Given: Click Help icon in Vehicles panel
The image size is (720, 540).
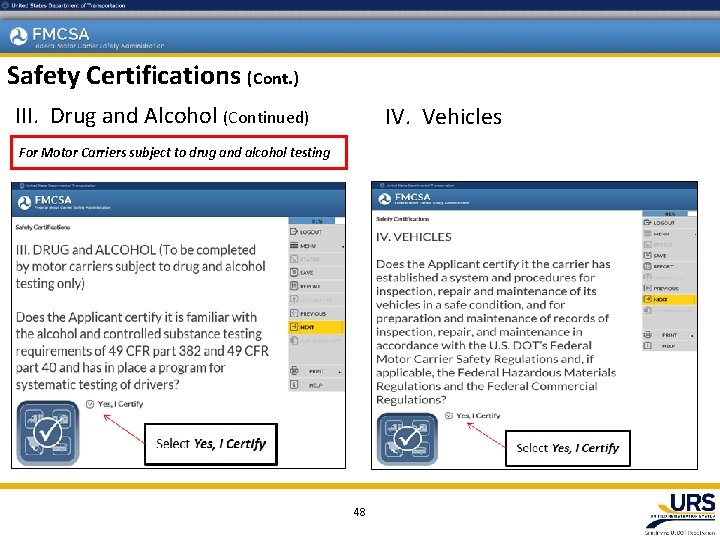Looking at the screenshot, I should [647, 346].
